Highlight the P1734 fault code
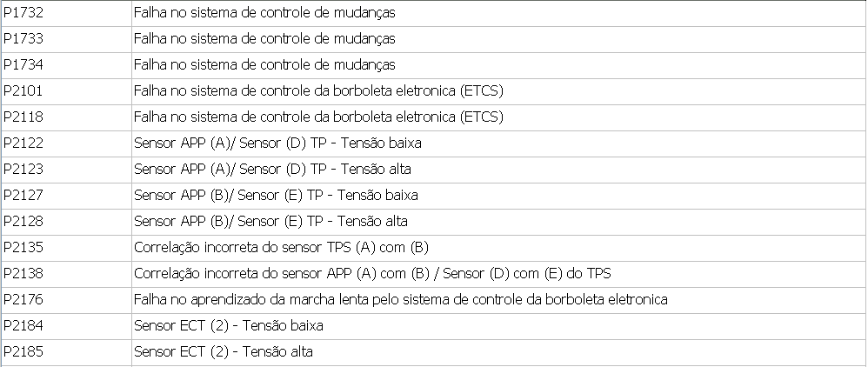 point(23,65)
